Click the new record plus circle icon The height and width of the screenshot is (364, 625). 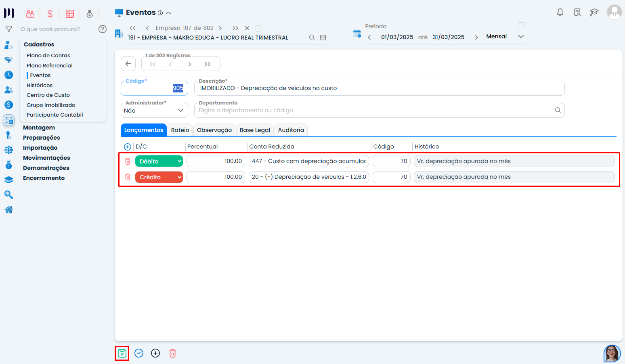pos(155,354)
